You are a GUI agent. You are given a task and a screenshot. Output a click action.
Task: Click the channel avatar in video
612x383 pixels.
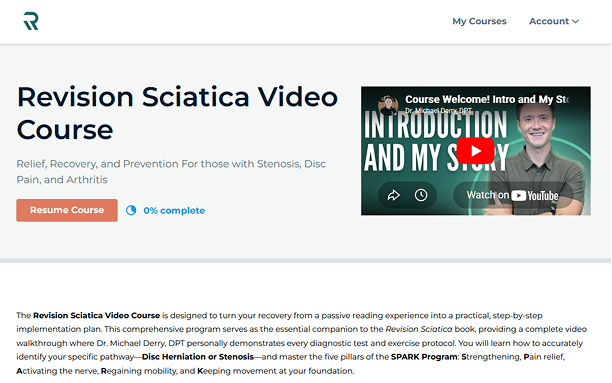[388, 105]
